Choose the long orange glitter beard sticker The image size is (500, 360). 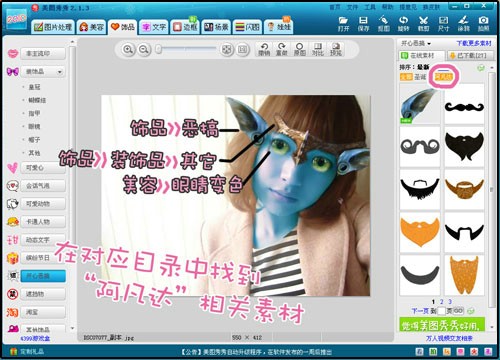pyautogui.click(x=464, y=275)
